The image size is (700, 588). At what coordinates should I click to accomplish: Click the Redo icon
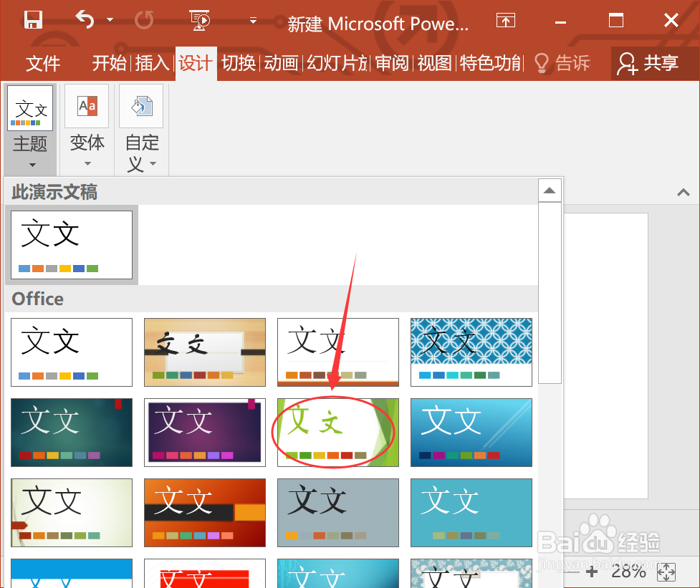coord(144,20)
